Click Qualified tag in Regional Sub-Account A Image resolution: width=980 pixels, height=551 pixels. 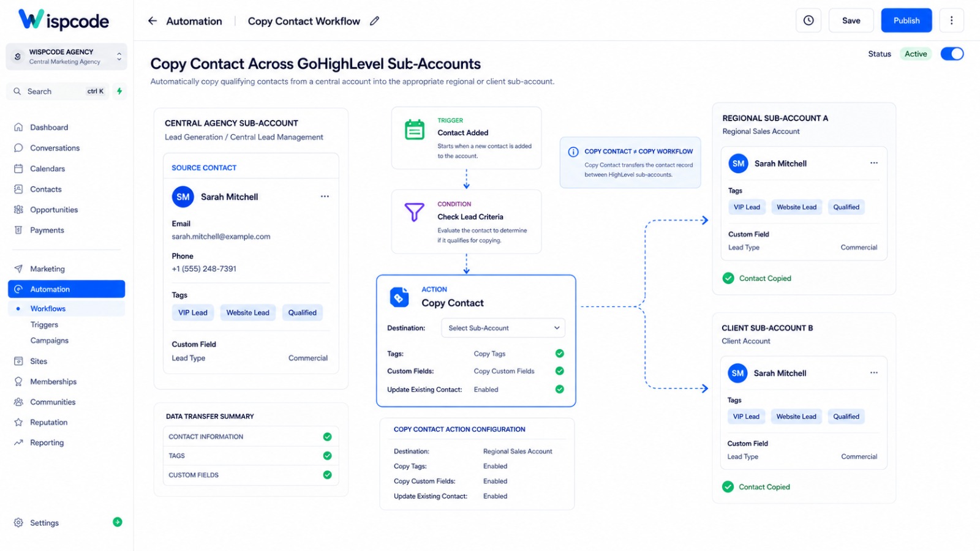[846, 207]
